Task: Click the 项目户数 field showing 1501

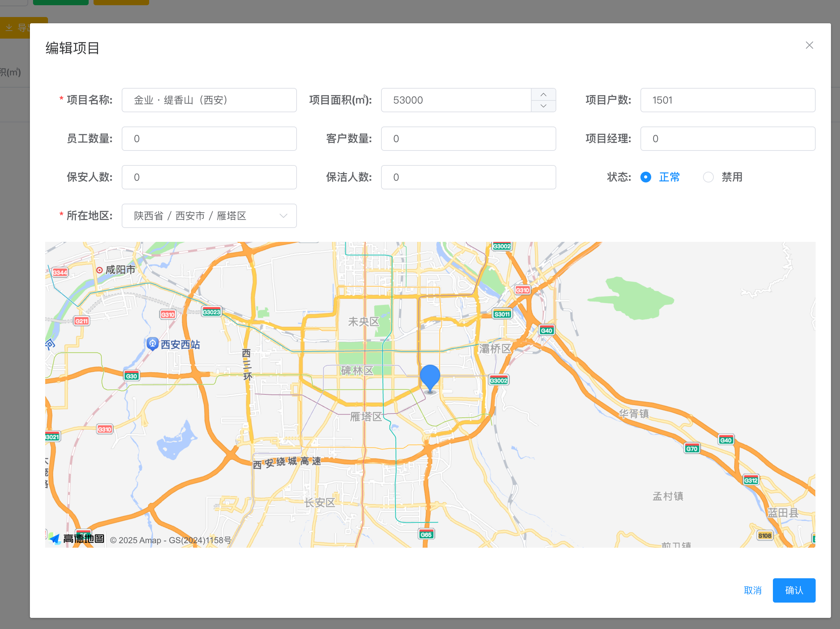Action: (x=727, y=100)
